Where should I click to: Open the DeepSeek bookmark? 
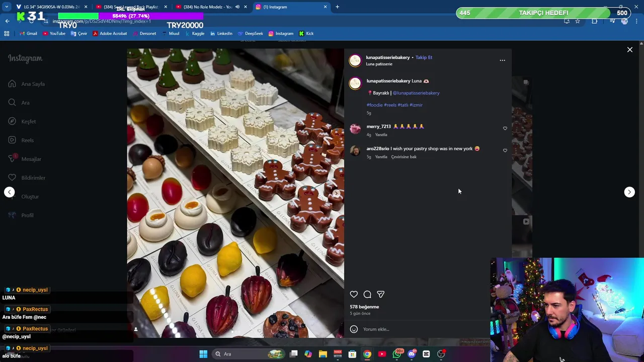click(x=250, y=34)
